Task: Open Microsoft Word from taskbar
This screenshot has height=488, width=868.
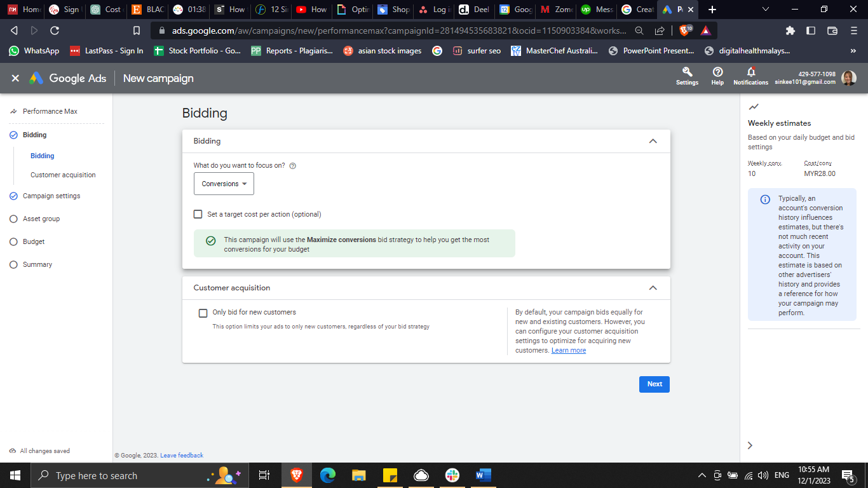Action: coord(484,475)
